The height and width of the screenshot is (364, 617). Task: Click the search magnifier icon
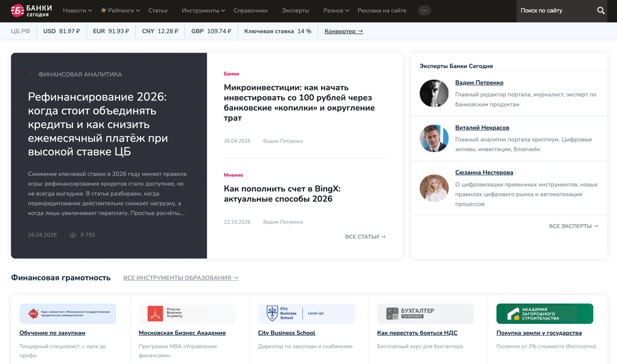(x=601, y=11)
